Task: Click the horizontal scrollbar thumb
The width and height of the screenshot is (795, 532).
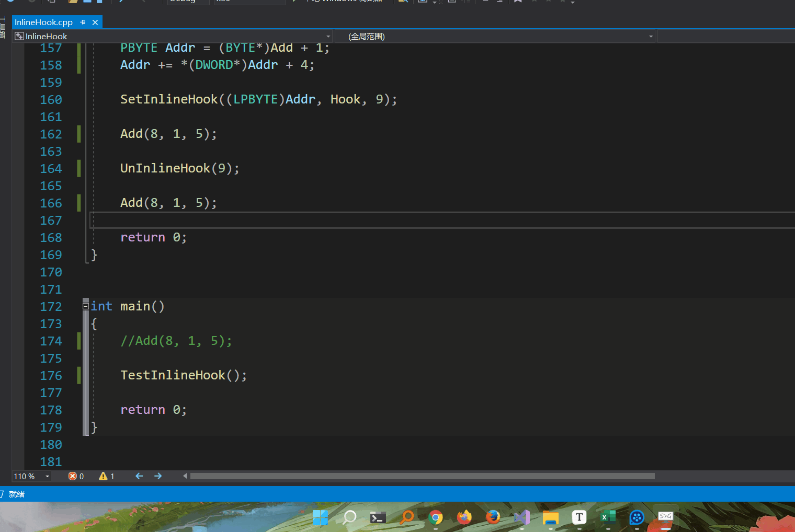Action: tap(423, 476)
